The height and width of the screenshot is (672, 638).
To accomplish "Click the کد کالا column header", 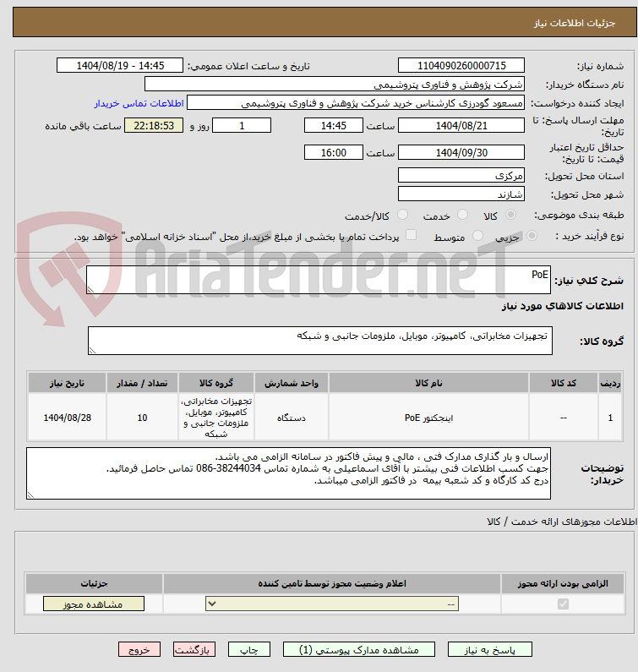I will click(564, 383).
